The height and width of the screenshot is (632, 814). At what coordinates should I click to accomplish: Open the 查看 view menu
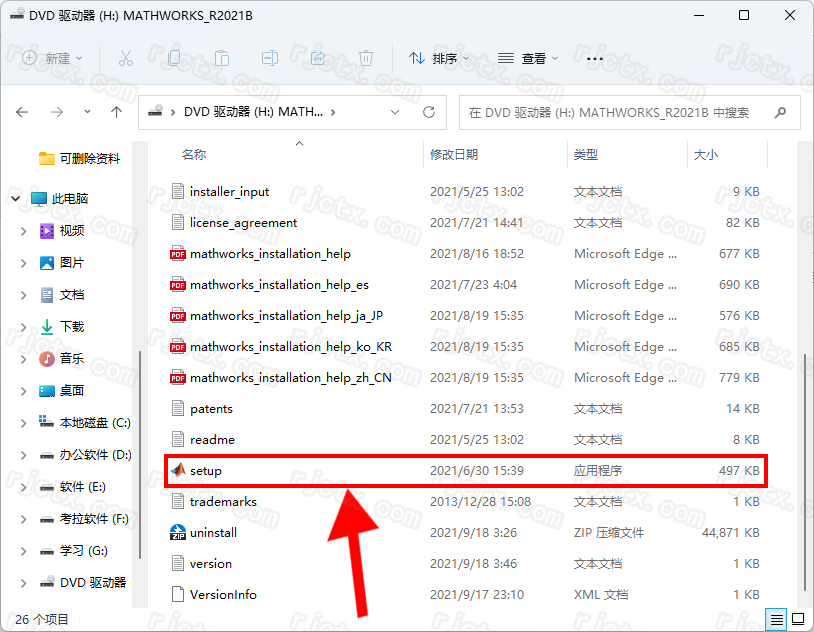pos(528,58)
